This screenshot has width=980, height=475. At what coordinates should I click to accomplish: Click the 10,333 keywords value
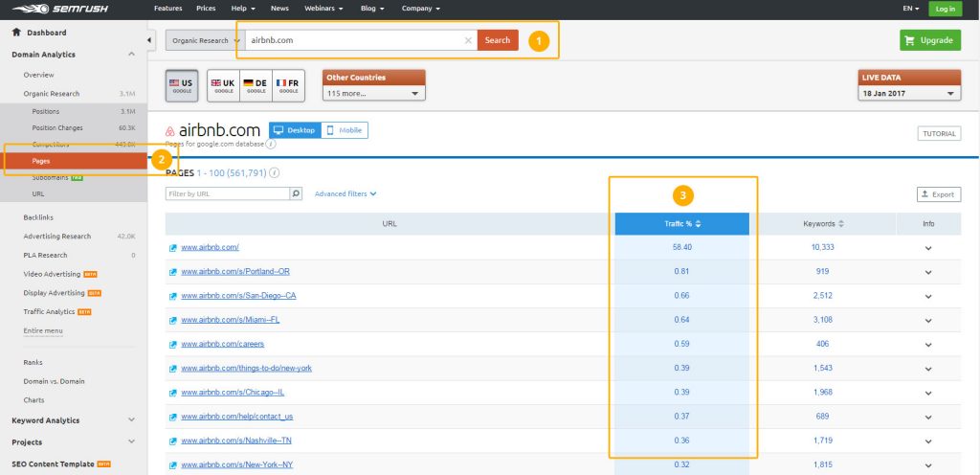click(x=822, y=247)
